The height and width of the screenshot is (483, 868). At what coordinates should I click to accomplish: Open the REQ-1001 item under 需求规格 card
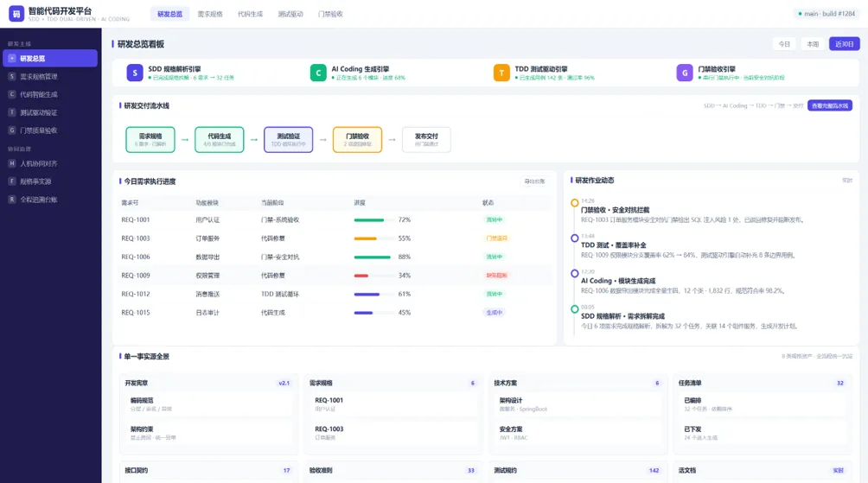394,404
